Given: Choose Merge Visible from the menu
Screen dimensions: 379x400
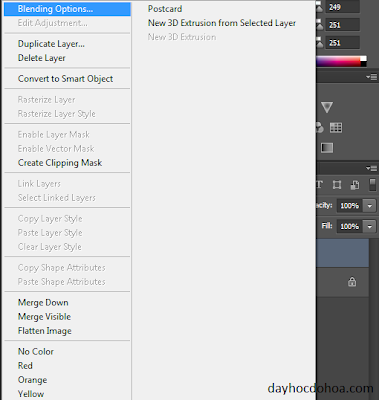Looking at the screenshot, I should pyautogui.click(x=44, y=316).
